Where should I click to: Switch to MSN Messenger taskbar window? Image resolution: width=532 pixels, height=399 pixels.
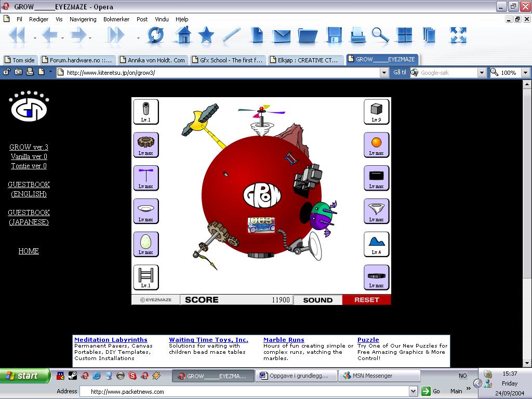[379, 376]
